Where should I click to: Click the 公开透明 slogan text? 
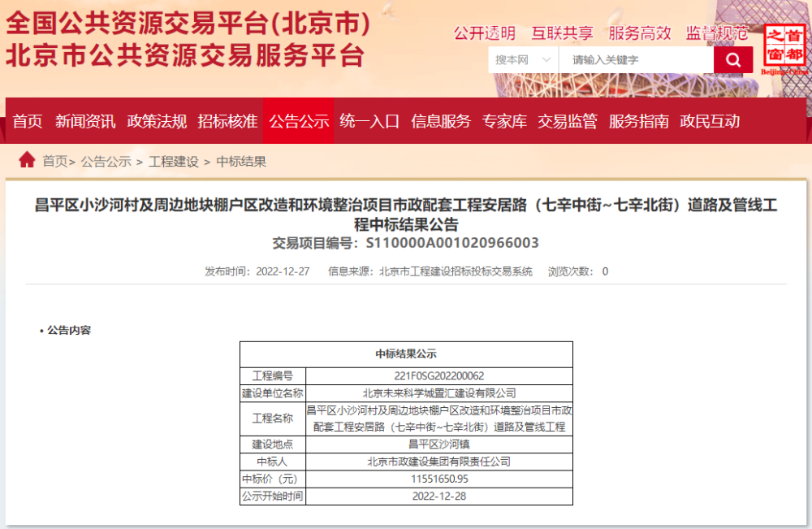click(485, 33)
